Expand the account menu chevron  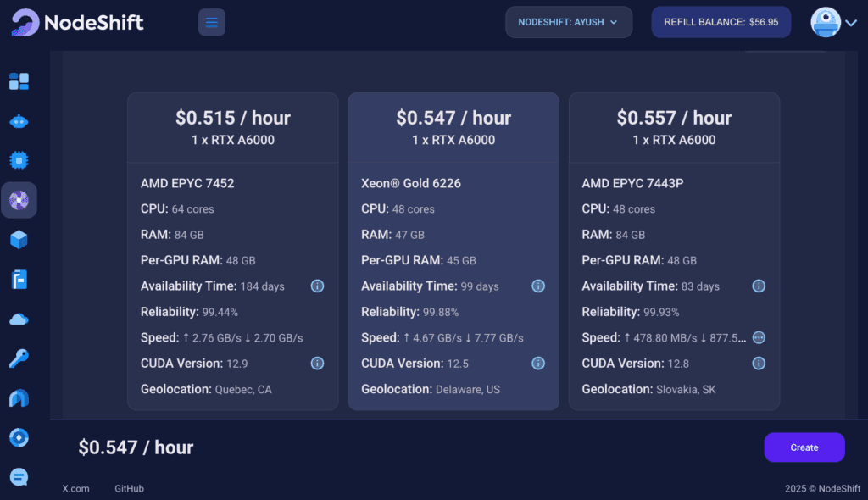(x=851, y=23)
